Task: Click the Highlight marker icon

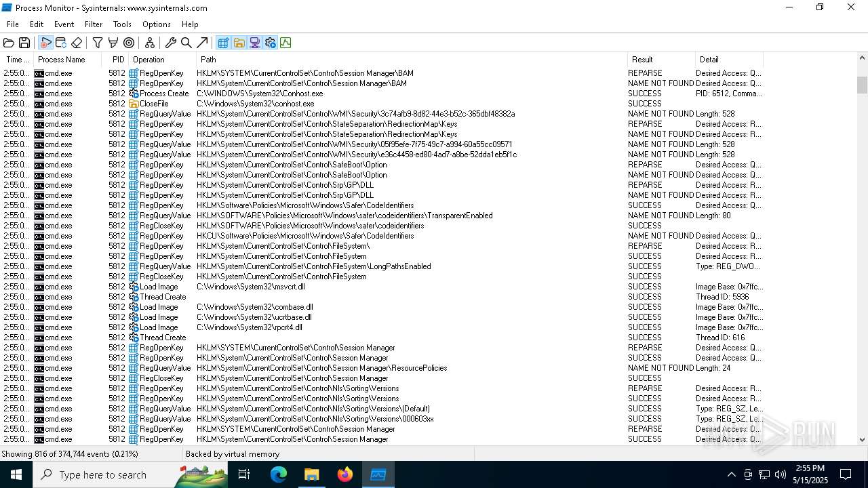Action: pos(113,43)
